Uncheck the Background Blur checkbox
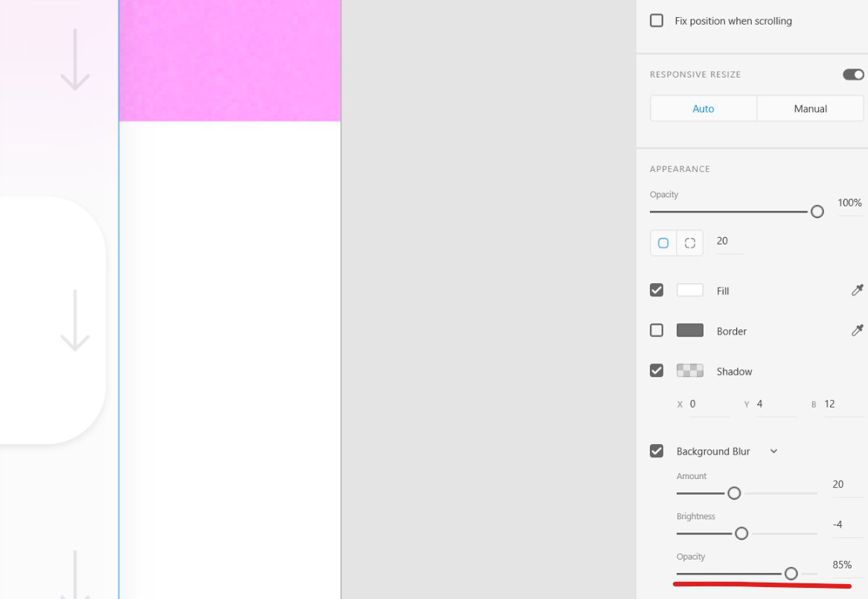868x599 pixels. click(657, 451)
